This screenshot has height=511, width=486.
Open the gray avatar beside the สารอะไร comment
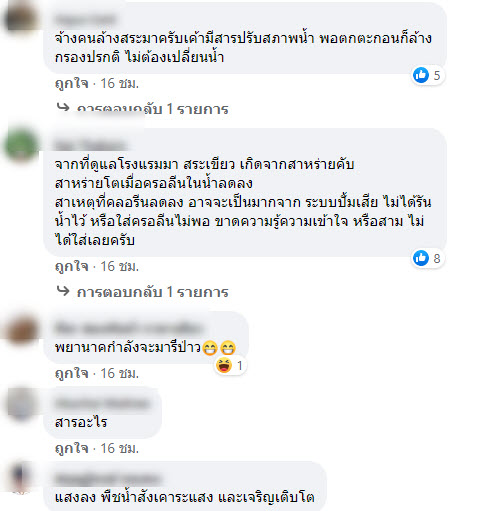click(22, 404)
